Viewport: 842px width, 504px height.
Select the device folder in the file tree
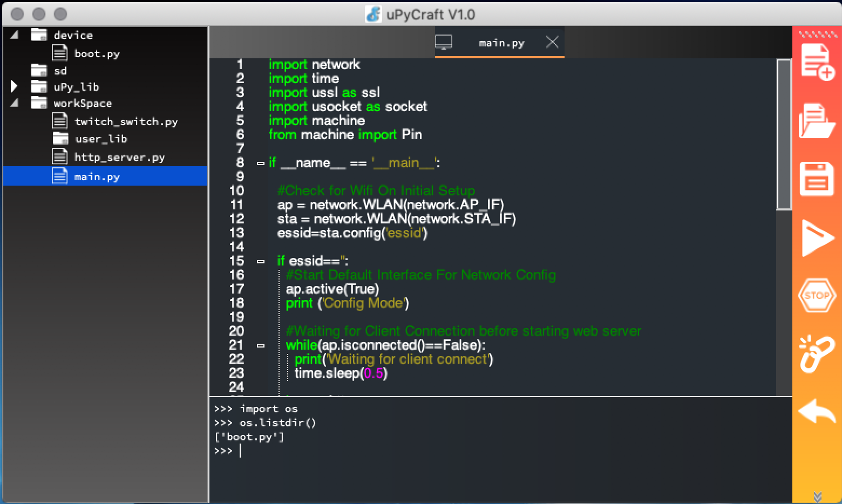coord(73,35)
